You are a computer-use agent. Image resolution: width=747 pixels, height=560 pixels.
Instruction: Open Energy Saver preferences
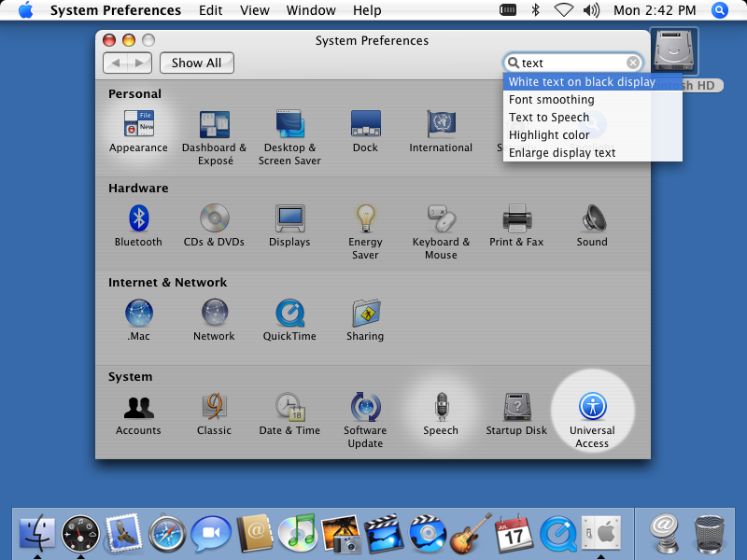365,217
